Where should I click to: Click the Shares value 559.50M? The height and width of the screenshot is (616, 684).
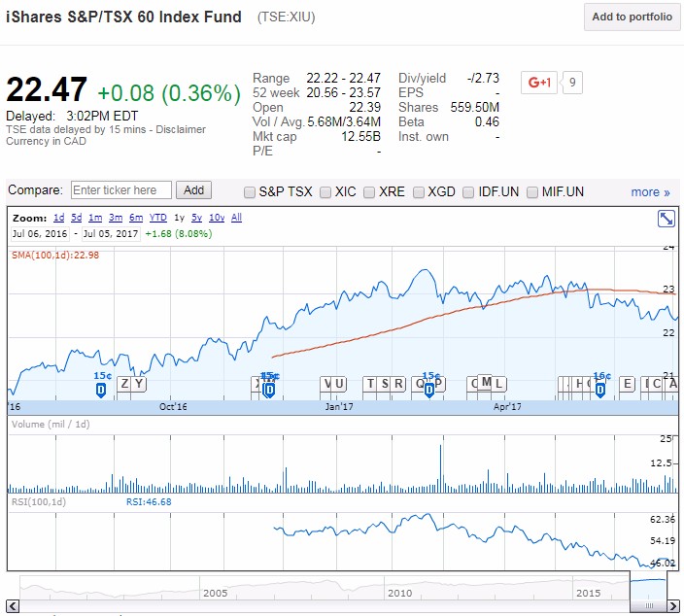[474, 107]
